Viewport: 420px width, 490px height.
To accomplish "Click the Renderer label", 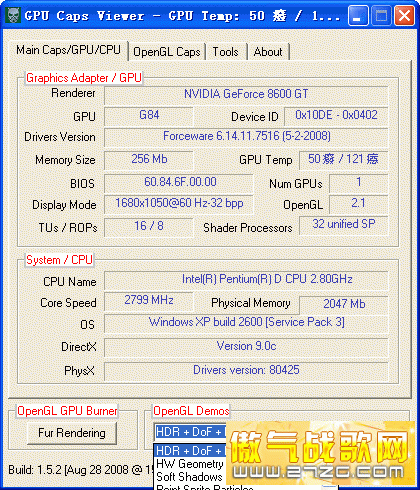I will 73,93.
